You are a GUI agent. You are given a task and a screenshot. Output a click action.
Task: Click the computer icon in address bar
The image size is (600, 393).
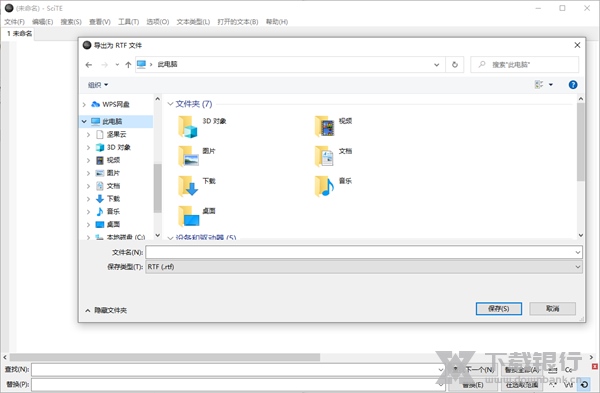pyautogui.click(x=141, y=64)
